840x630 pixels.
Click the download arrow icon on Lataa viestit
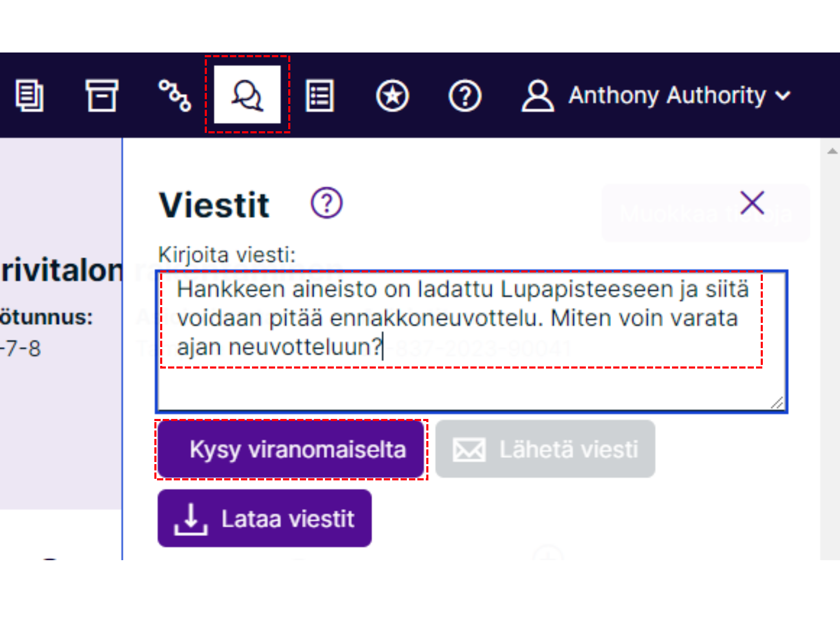coord(191,519)
